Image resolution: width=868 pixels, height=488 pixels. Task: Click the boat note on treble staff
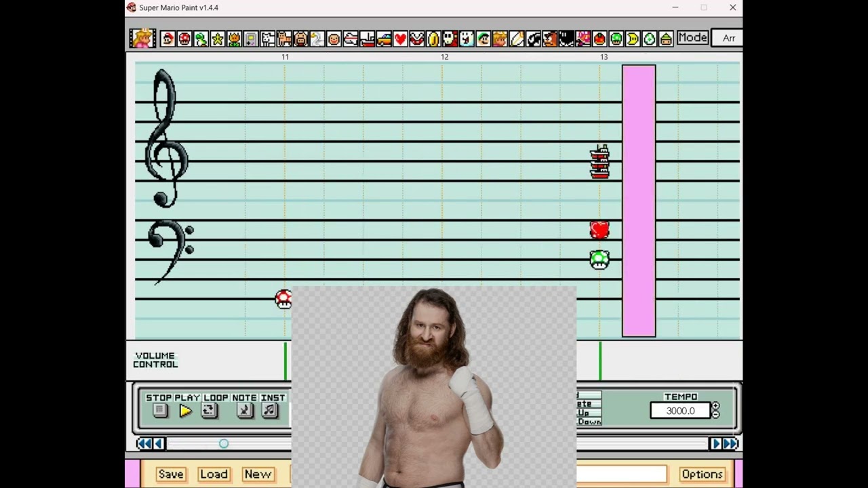click(599, 162)
